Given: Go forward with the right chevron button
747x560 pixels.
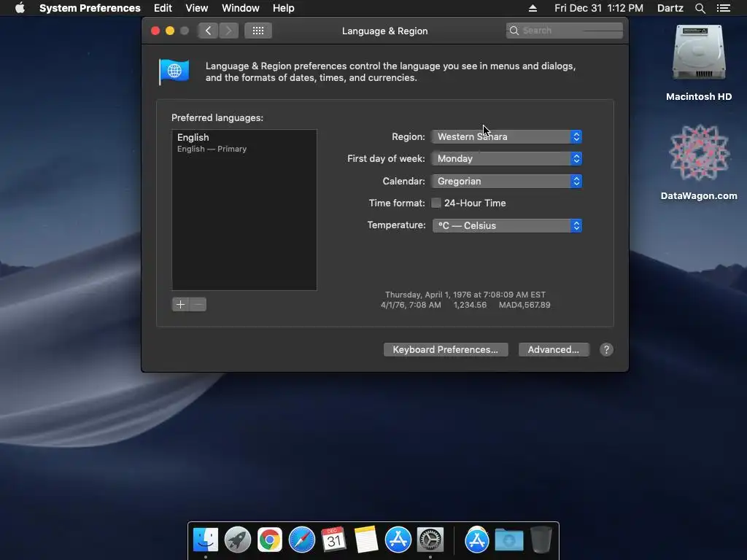Looking at the screenshot, I should tap(228, 31).
